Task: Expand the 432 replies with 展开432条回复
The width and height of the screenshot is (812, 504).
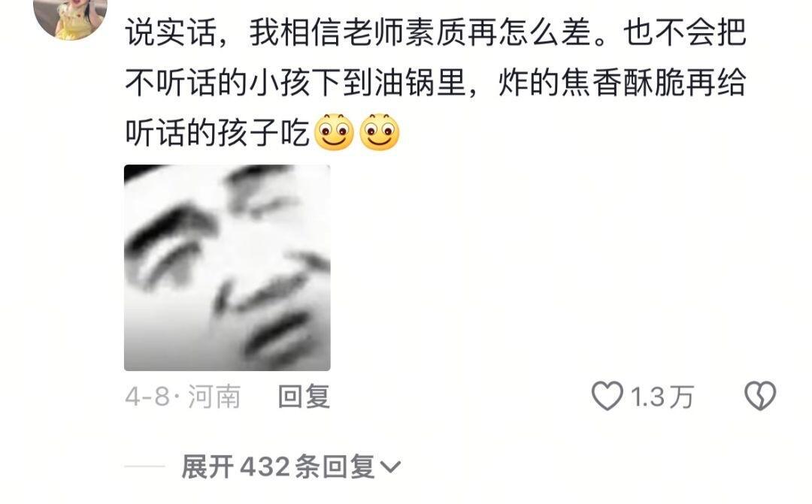Action: [291, 467]
